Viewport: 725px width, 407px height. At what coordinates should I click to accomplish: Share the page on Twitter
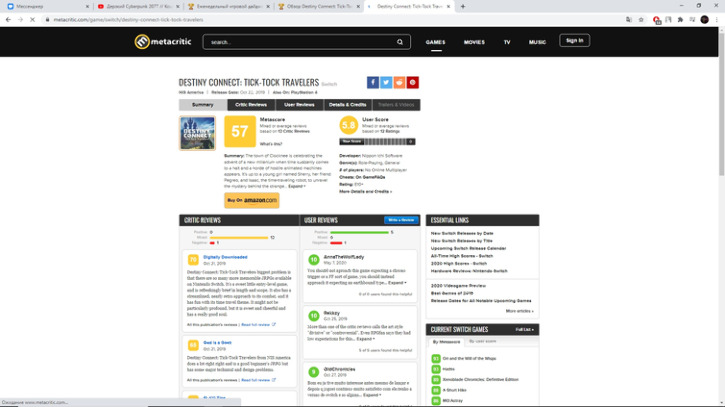pyautogui.click(x=386, y=82)
